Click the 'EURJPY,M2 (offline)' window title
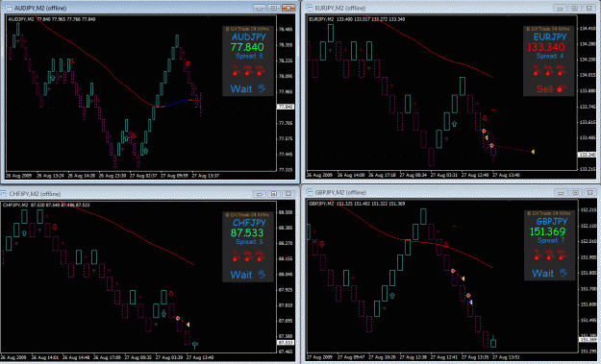The image size is (601, 364). point(340,8)
